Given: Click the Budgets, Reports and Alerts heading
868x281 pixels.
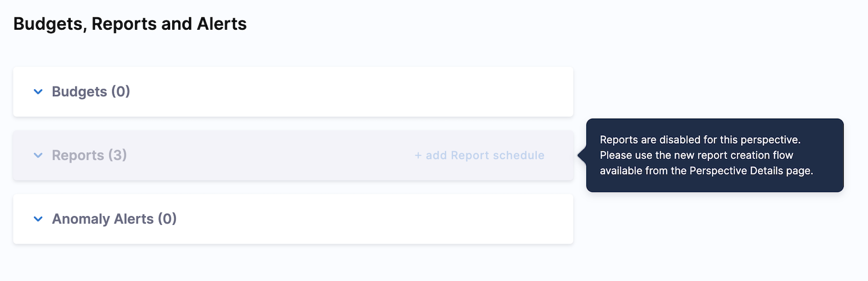Looking at the screenshot, I should point(130,24).
